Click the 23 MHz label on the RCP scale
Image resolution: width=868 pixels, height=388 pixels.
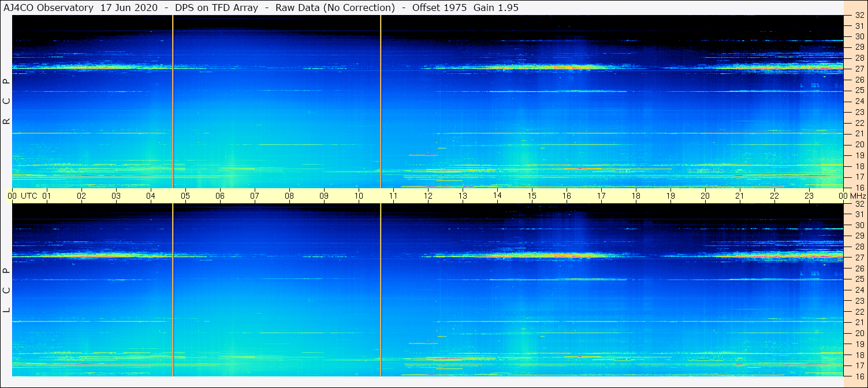click(859, 112)
